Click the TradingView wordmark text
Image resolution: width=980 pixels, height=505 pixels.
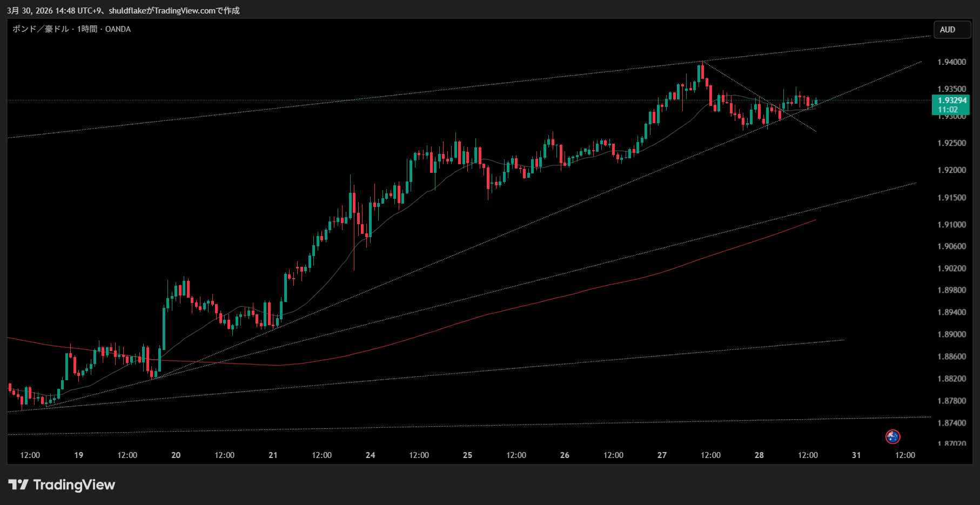coord(74,484)
